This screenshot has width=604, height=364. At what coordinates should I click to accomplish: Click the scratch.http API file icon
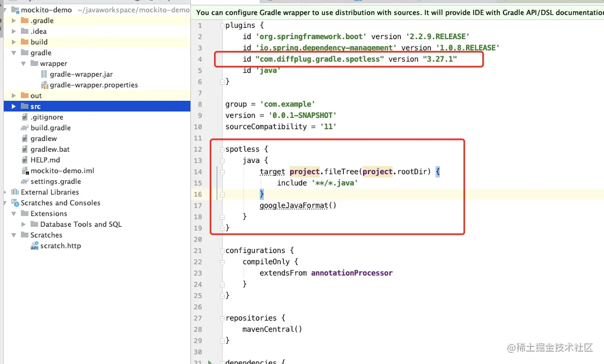click(x=35, y=246)
